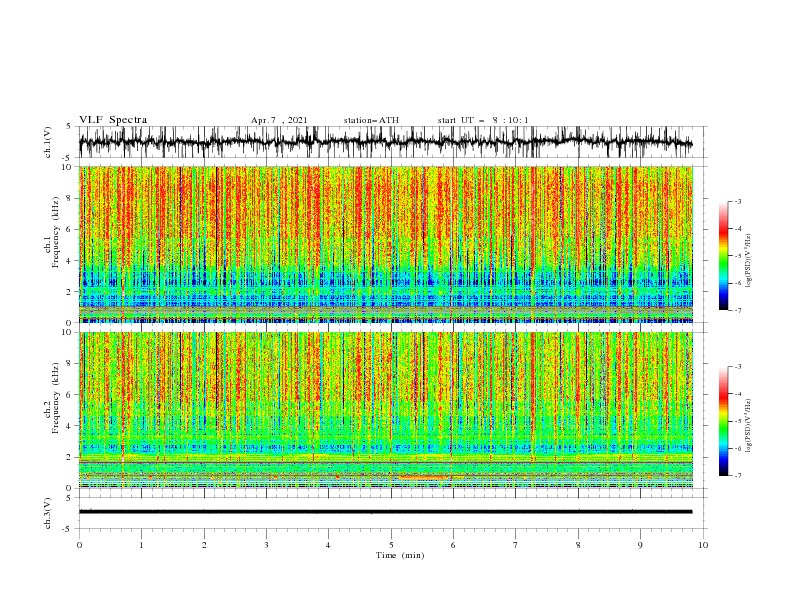This screenshot has height=612, width=792.
Task: Click time axis tick label "10"
Action: pyautogui.click(x=703, y=545)
